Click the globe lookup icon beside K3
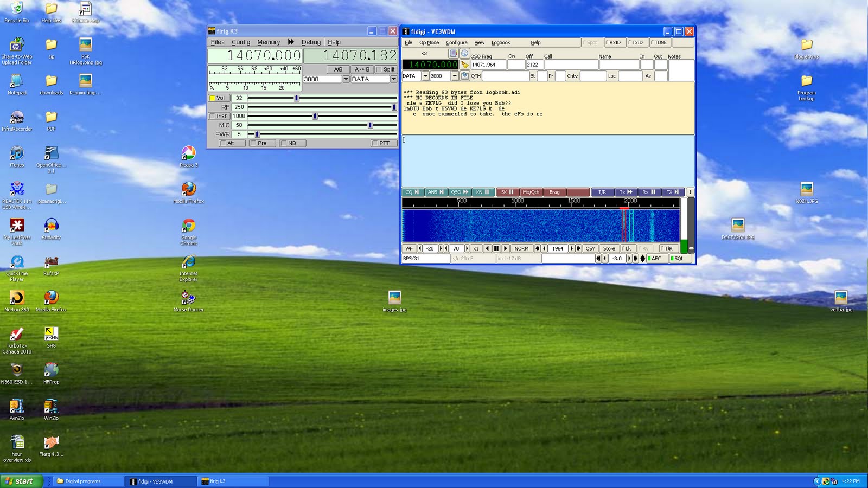The image size is (868, 488). 464,53
